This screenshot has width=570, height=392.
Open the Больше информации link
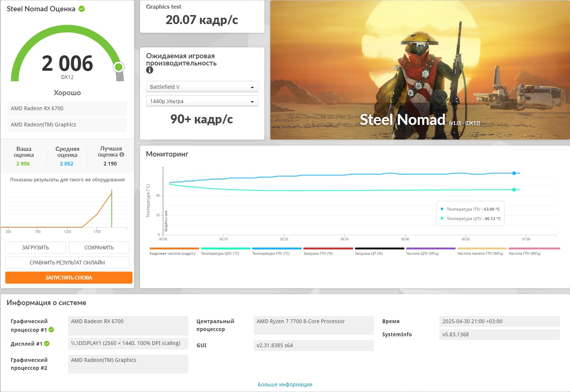tap(285, 384)
